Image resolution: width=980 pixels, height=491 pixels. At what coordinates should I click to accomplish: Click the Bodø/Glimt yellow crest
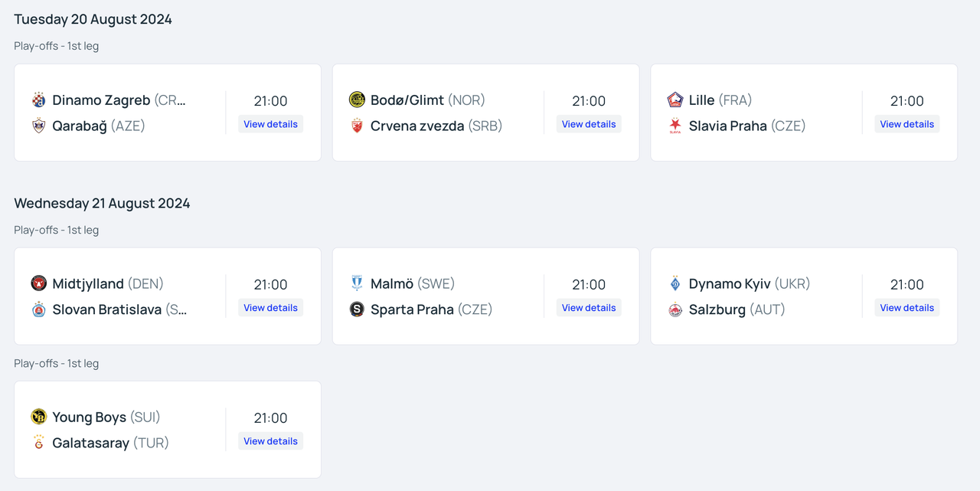tap(357, 100)
